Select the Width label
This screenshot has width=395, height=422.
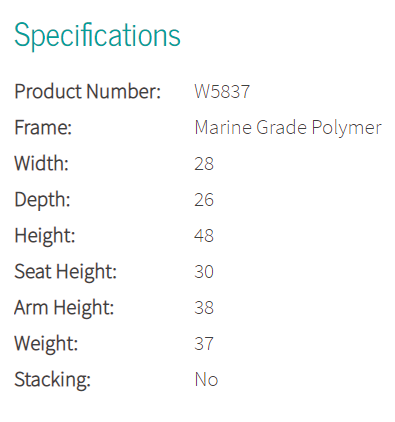click(x=41, y=163)
